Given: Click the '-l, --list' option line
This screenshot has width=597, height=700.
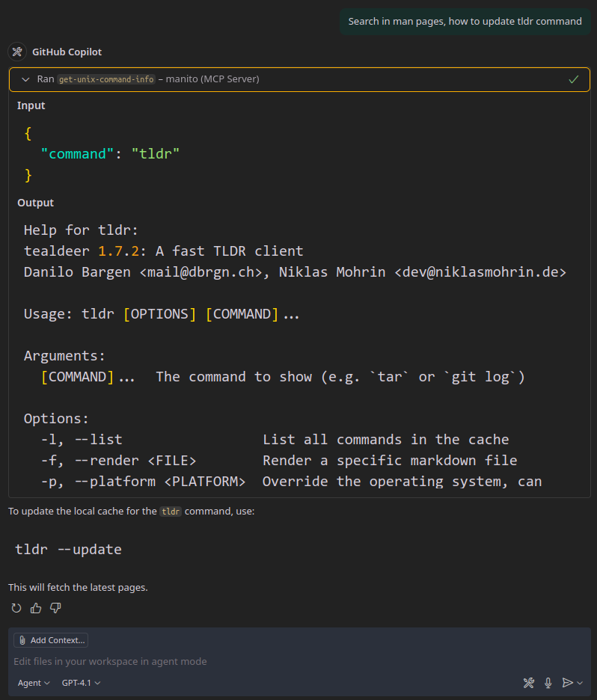Looking at the screenshot, I should [275, 440].
